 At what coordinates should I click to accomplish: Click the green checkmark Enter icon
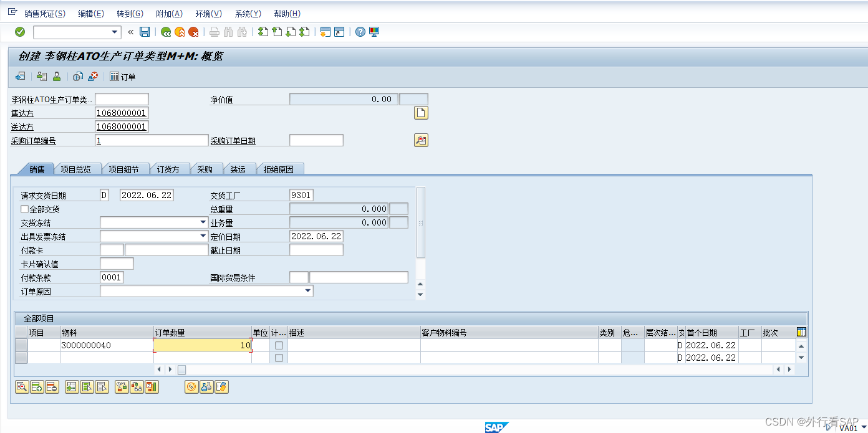click(20, 32)
